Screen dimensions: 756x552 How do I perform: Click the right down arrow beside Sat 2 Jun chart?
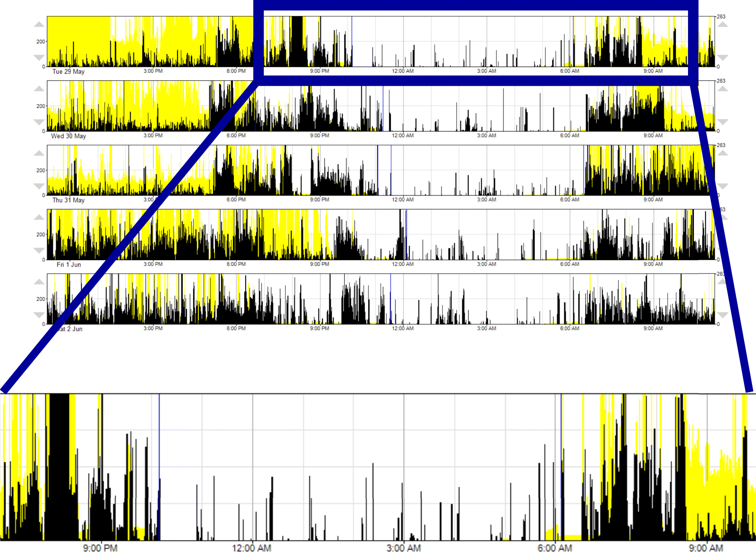(x=722, y=315)
